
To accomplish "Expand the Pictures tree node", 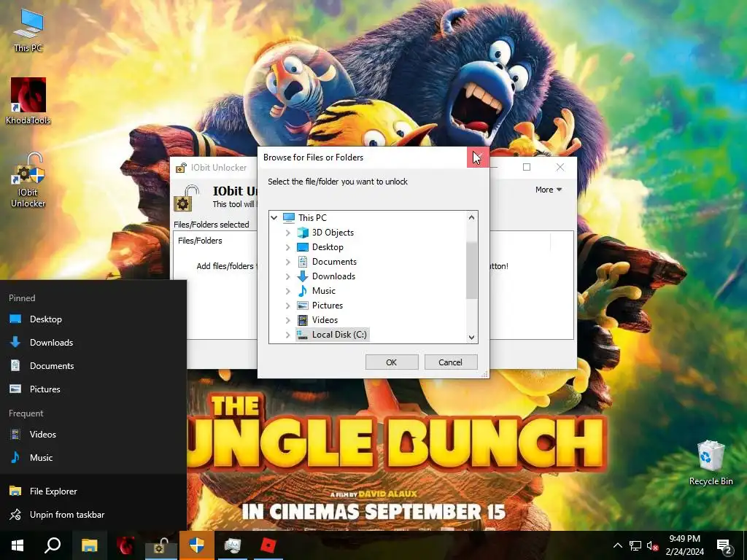I will pyautogui.click(x=287, y=306).
